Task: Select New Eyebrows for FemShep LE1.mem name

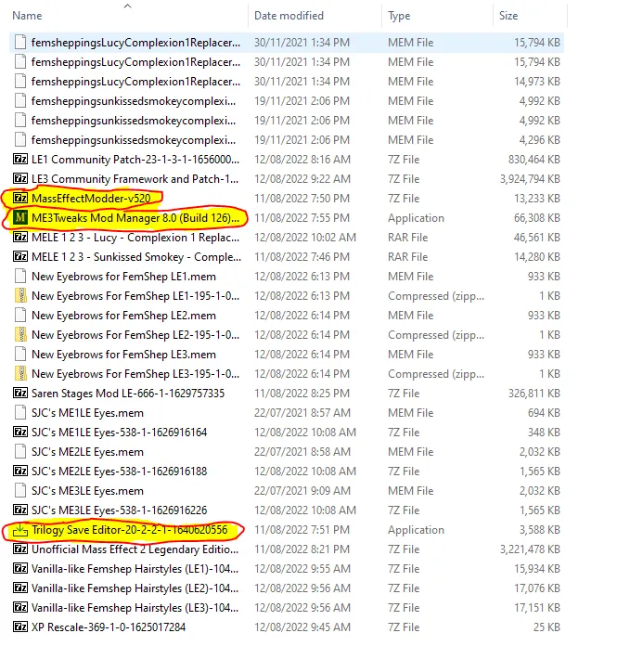Action: pyautogui.click(x=123, y=277)
